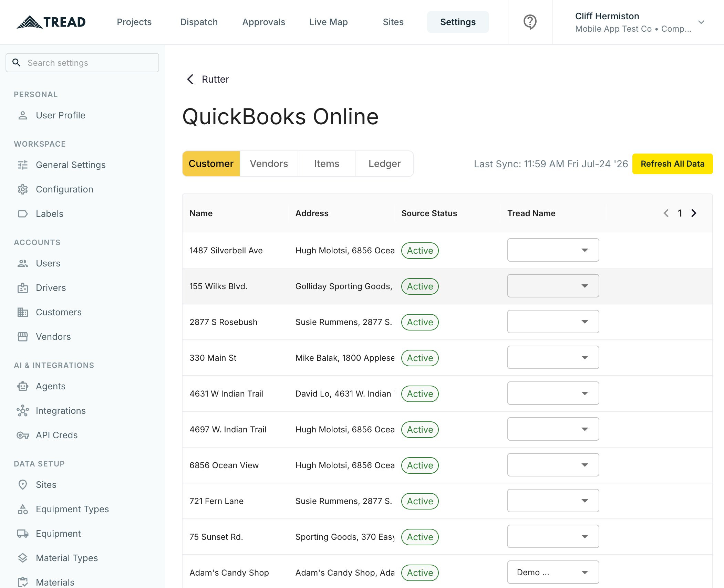Screen dimensions: 724x588
Task: Click the Tread logo
Action: pyautogui.click(x=51, y=22)
